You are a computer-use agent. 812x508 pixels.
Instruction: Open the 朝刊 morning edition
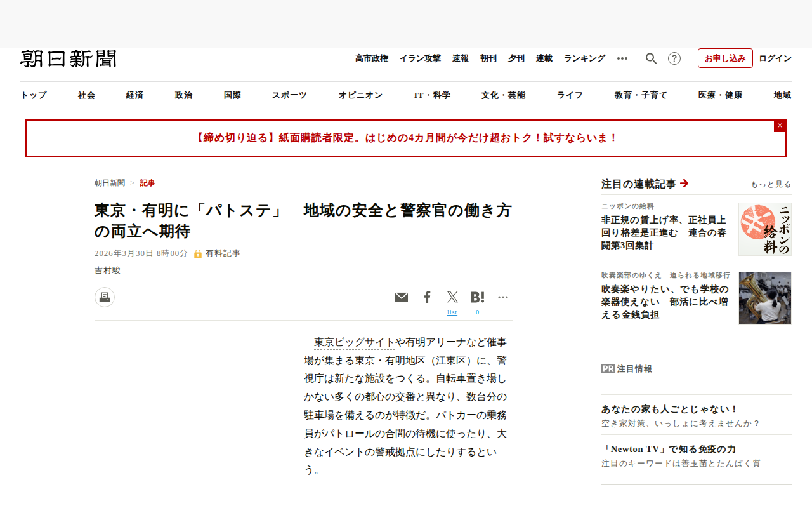[488, 58]
